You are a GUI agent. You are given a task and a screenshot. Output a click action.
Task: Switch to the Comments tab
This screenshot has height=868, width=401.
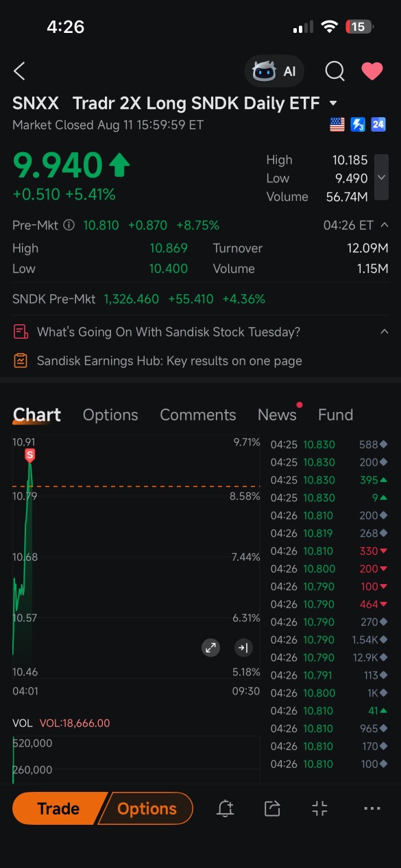(x=197, y=415)
